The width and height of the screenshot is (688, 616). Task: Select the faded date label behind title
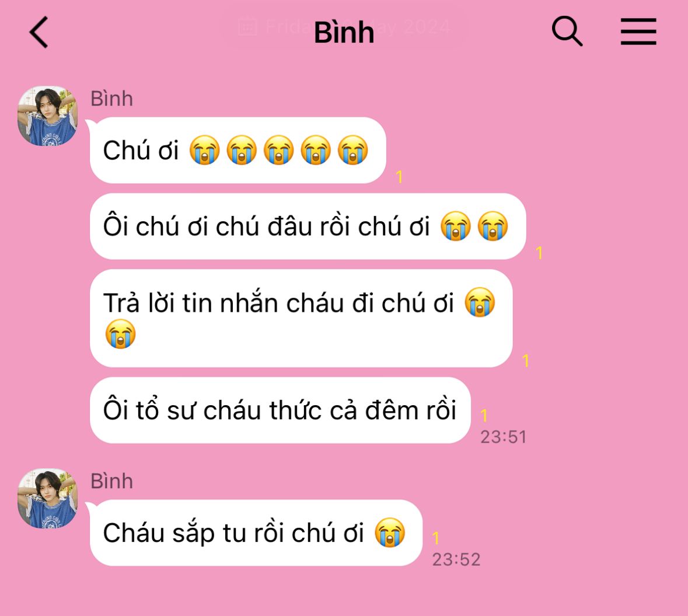(344, 27)
